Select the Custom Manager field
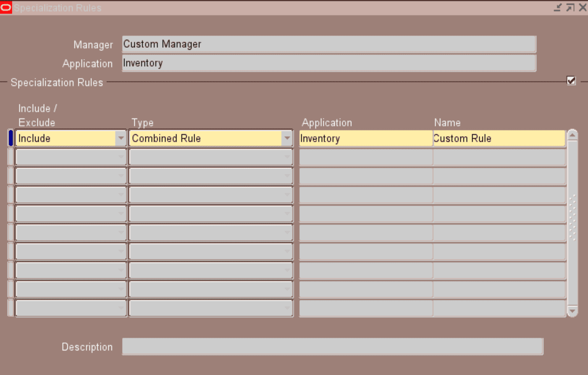Image resolution: width=588 pixels, height=375 pixels. 329,44
